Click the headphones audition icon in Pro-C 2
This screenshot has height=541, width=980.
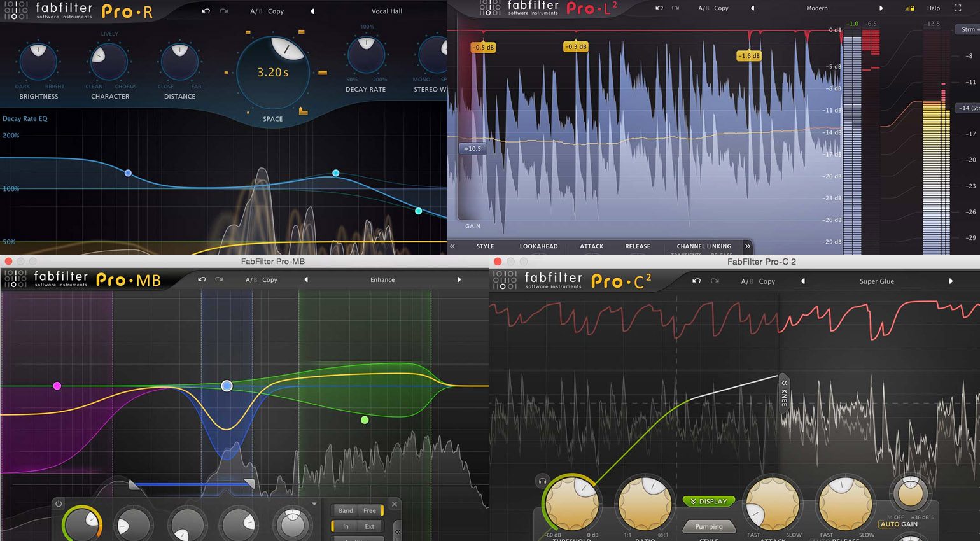point(542,481)
